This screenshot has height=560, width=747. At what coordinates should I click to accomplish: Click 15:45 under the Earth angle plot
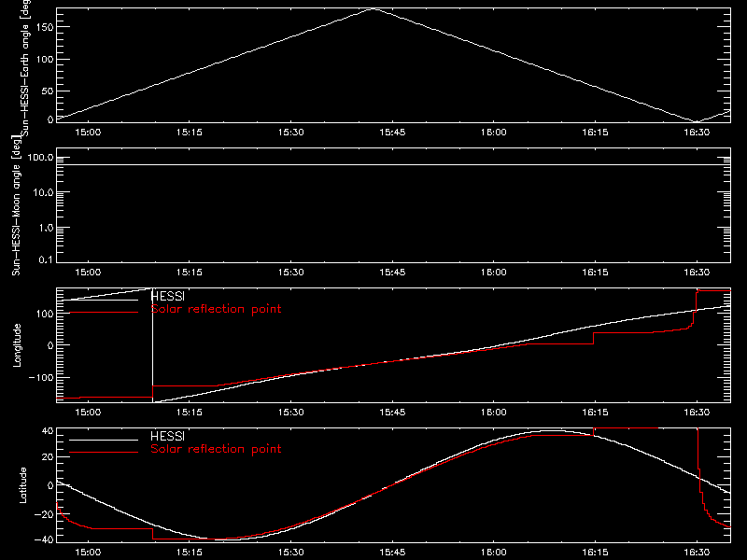(x=392, y=133)
